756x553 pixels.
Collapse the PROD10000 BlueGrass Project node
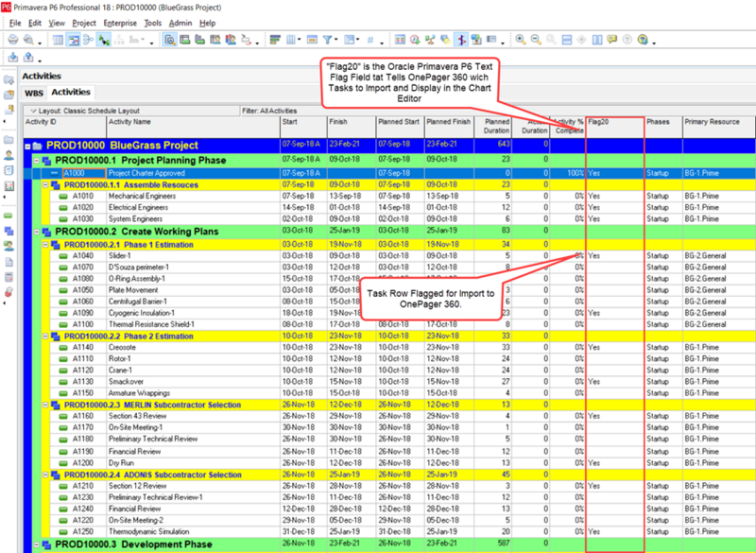pos(28,146)
